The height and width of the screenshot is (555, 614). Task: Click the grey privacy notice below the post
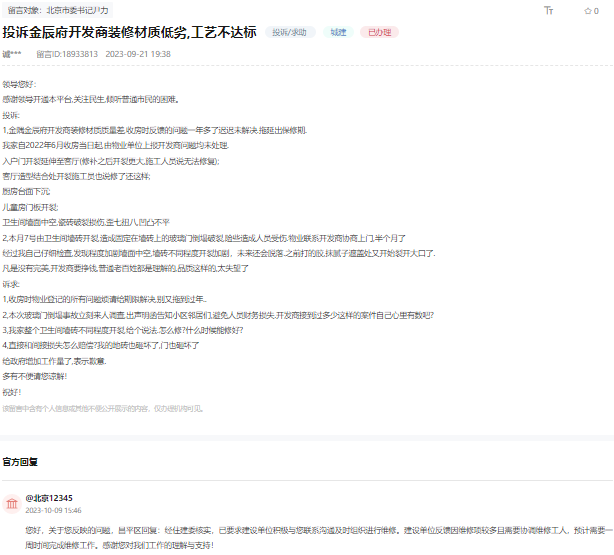(102, 408)
